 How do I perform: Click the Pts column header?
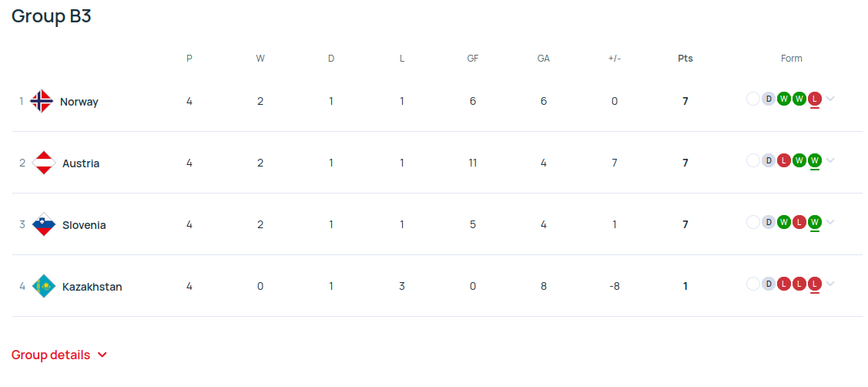click(x=685, y=59)
